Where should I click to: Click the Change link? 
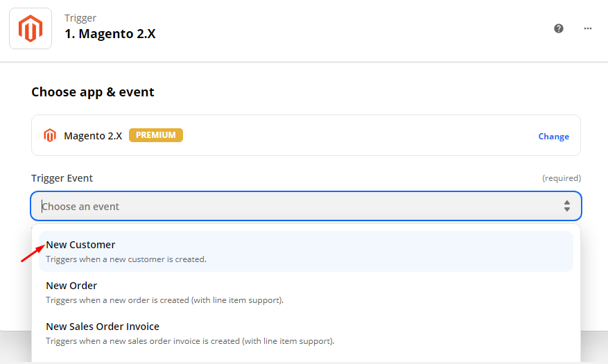553,137
